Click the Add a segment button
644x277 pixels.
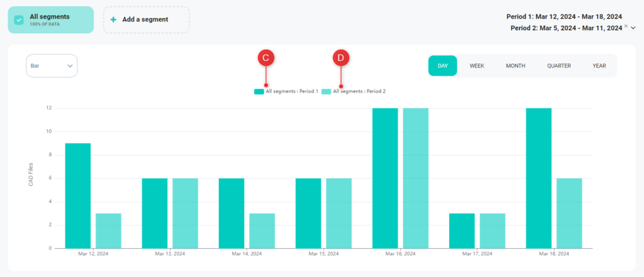pyautogui.click(x=146, y=20)
